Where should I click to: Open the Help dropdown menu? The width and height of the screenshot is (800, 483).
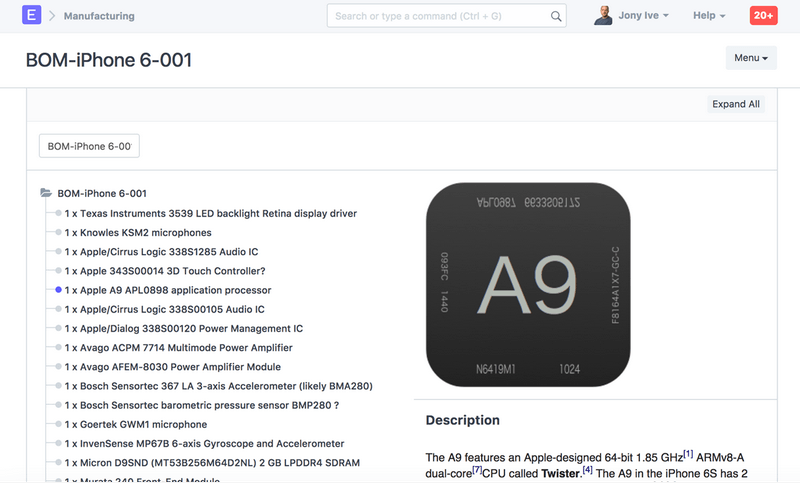point(709,16)
